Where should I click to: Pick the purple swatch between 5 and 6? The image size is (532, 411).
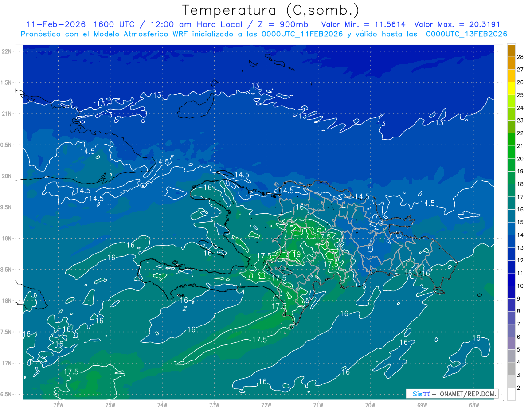tap(511, 343)
